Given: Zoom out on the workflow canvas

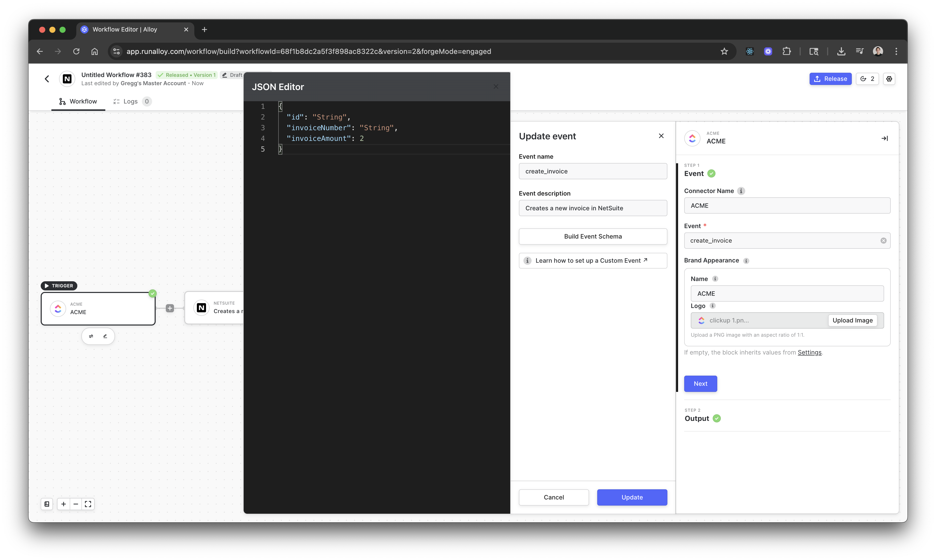Looking at the screenshot, I should point(76,504).
